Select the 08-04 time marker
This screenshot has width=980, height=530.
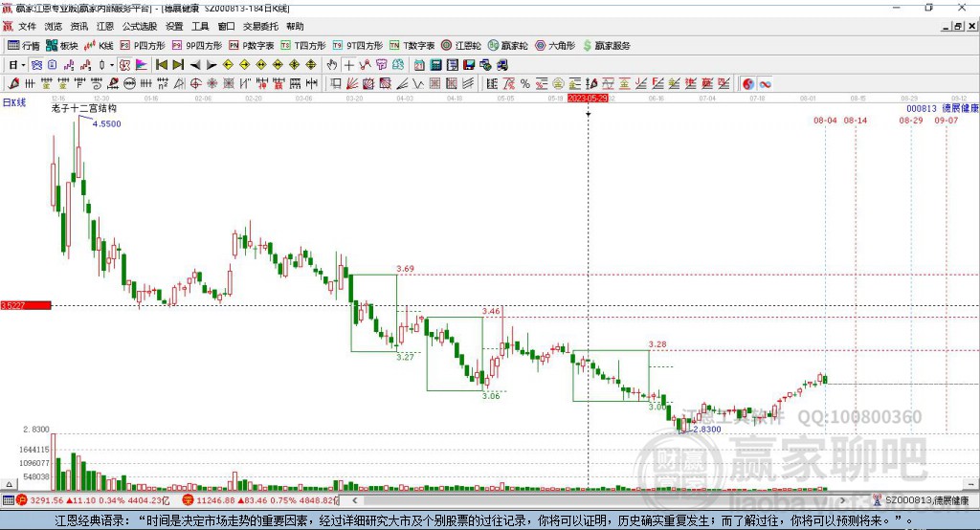pyautogui.click(x=825, y=120)
